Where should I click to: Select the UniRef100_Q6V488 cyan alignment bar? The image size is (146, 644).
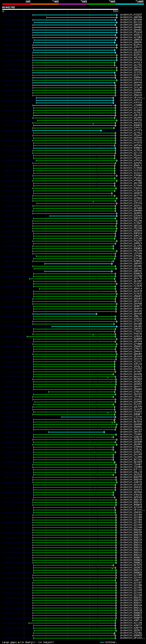pyautogui.click(x=65, y=314)
